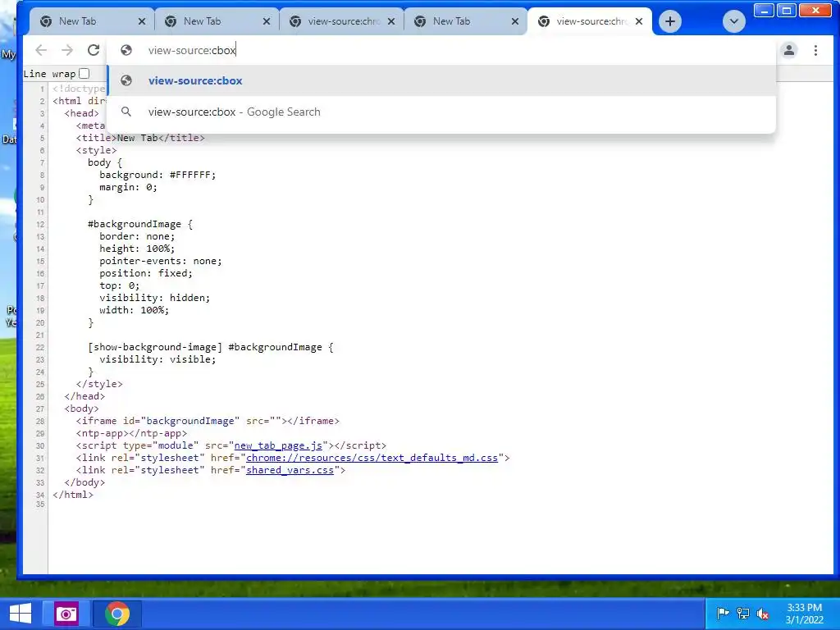Click the address bar input field
Image resolution: width=840 pixels, height=630 pixels.
pos(441,50)
